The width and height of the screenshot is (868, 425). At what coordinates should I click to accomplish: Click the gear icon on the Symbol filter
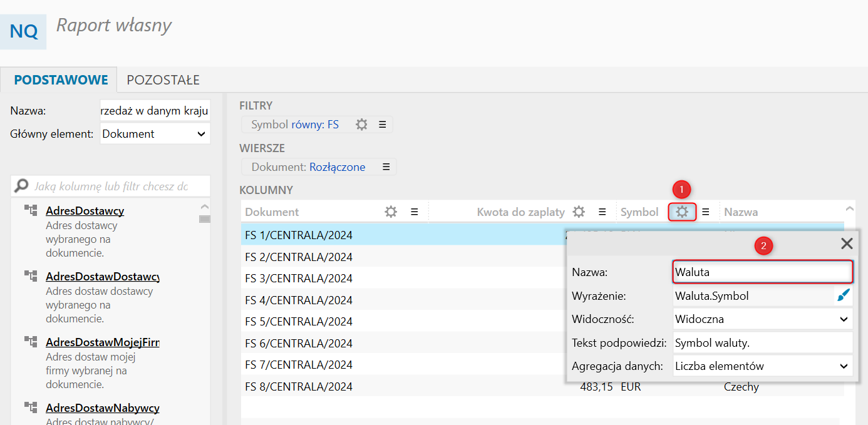coord(361,125)
